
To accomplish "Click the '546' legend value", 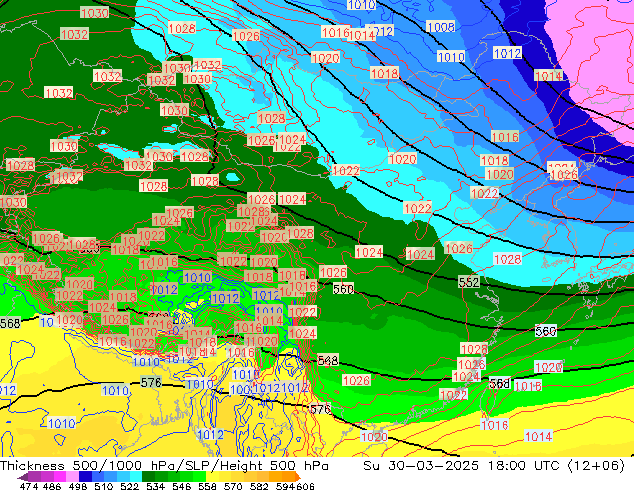I will (182, 486).
